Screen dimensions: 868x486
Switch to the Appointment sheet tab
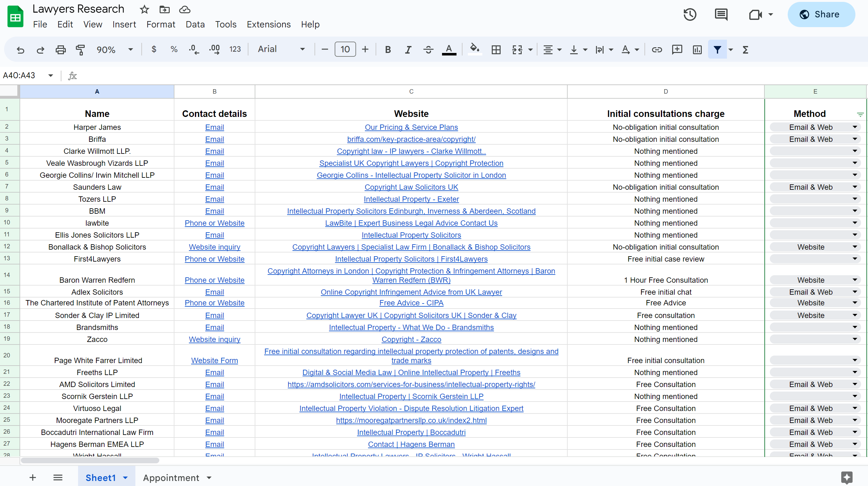point(171,477)
